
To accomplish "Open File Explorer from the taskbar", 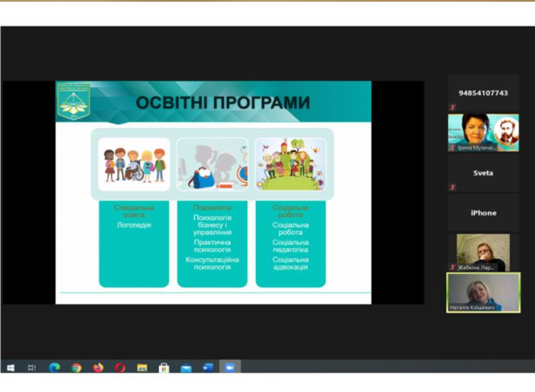I will click(142, 367).
